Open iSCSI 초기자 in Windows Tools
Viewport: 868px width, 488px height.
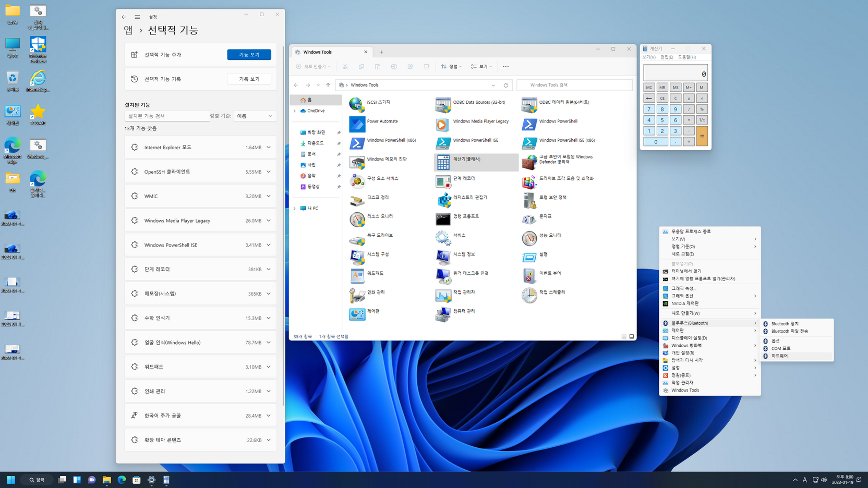click(x=357, y=104)
